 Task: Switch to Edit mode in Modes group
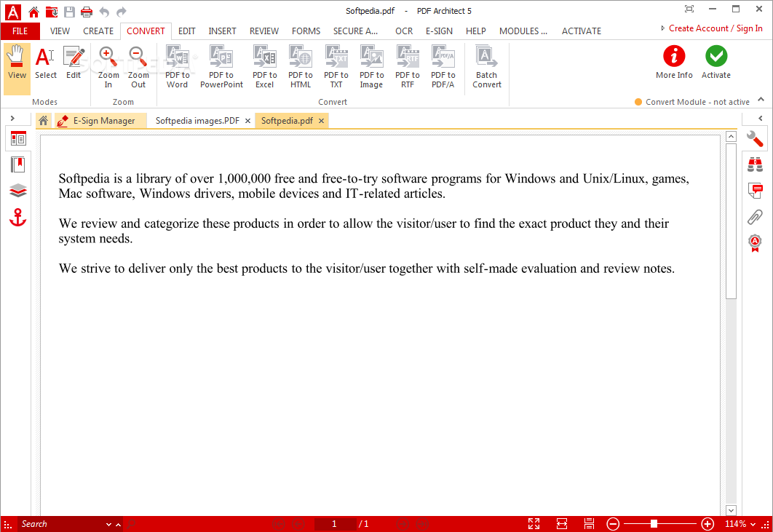(74, 63)
